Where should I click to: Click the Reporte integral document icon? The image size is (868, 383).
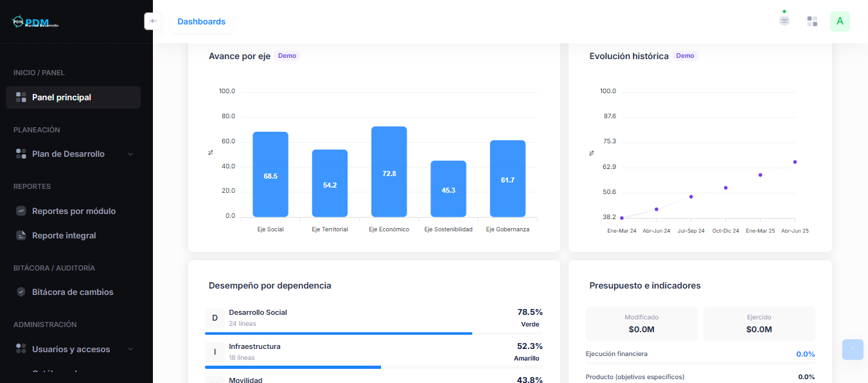point(21,235)
